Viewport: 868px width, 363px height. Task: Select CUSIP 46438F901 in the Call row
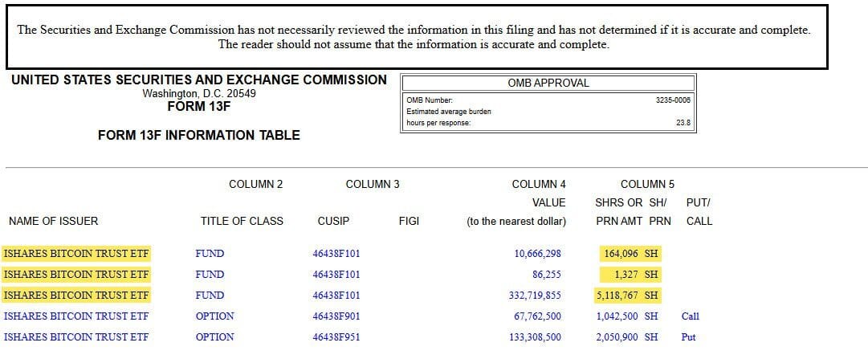pos(336,316)
